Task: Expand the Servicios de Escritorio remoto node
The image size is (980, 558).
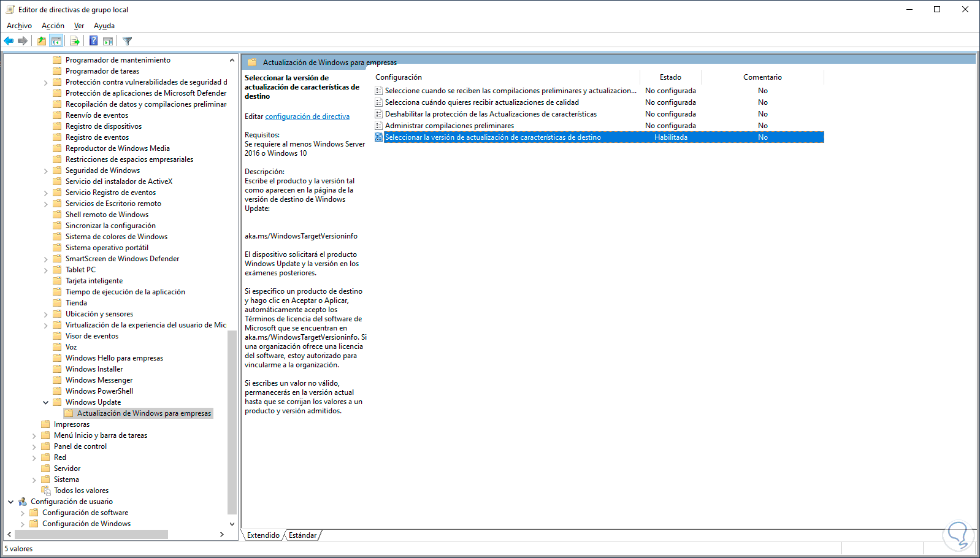Action: point(45,204)
